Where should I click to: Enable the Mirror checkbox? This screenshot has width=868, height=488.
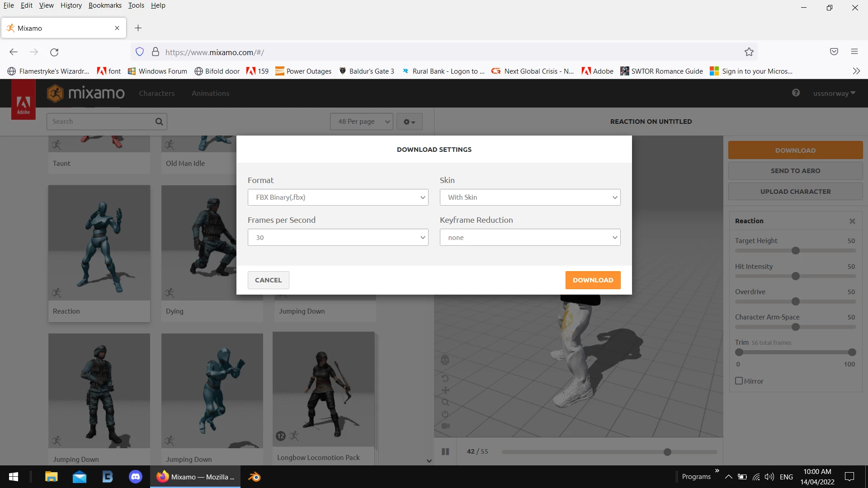click(x=739, y=381)
